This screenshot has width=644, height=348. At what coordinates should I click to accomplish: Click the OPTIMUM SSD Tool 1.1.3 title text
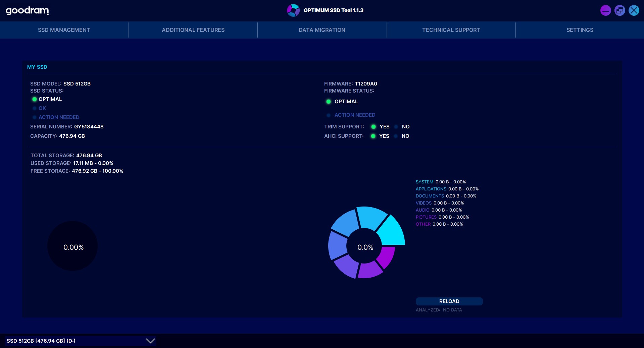334,10
